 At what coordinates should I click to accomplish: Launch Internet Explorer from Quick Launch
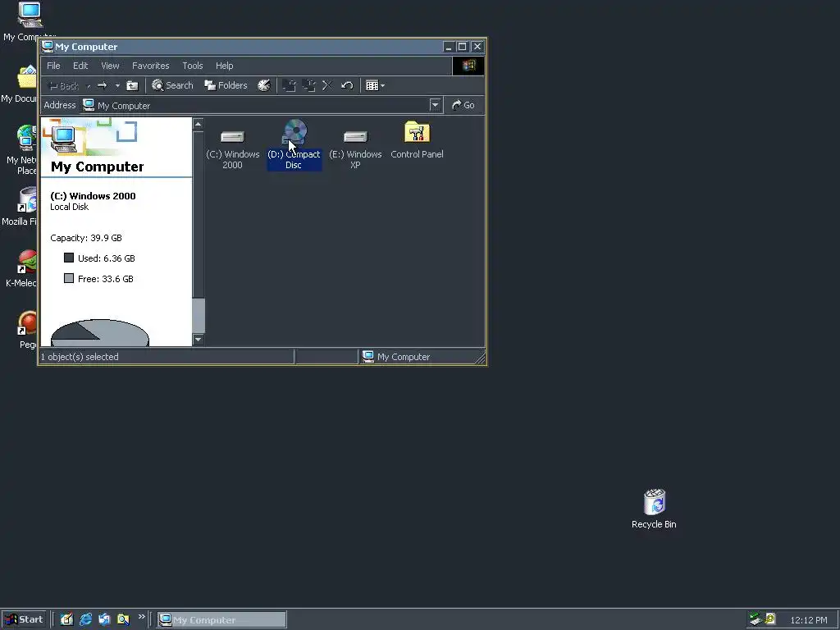click(85, 620)
